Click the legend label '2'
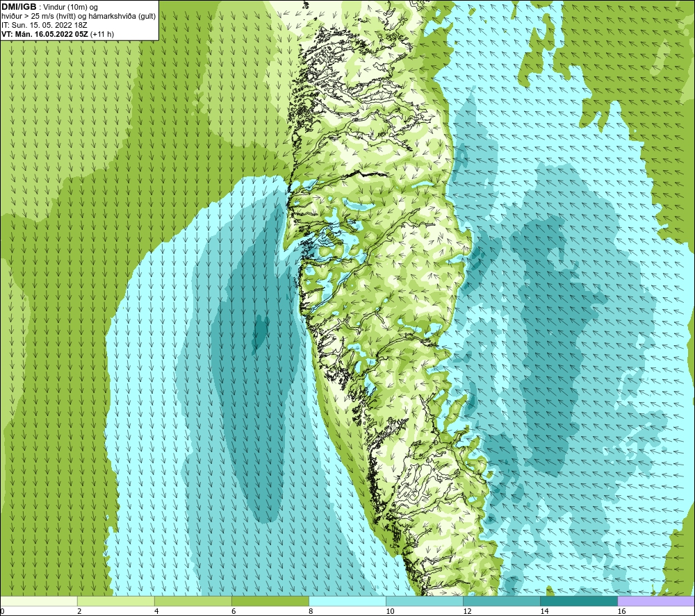695x616 pixels. [79, 611]
